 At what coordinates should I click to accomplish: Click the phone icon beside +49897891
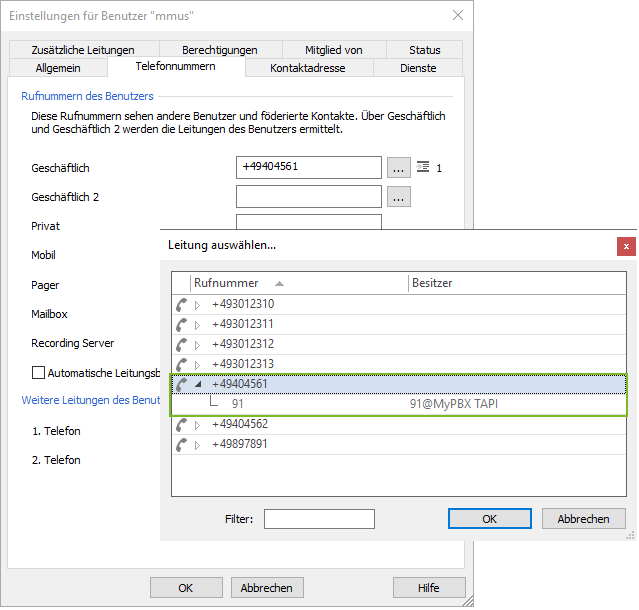(181, 444)
